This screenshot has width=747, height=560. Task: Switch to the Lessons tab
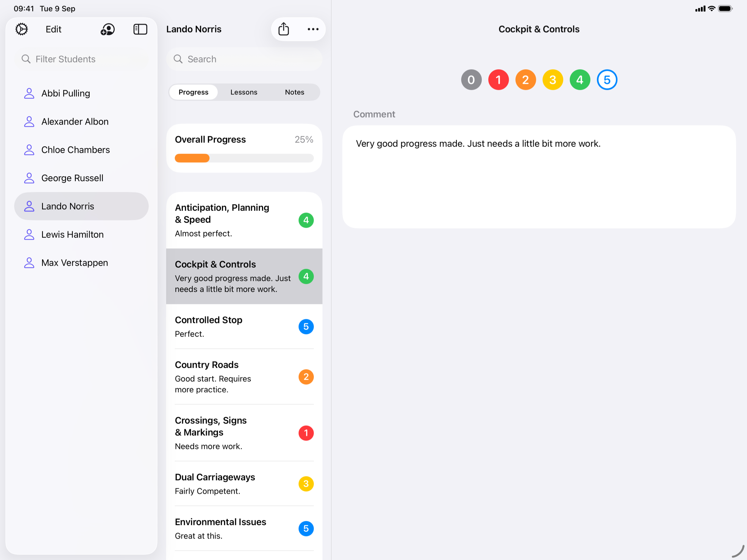pyautogui.click(x=243, y=92)
